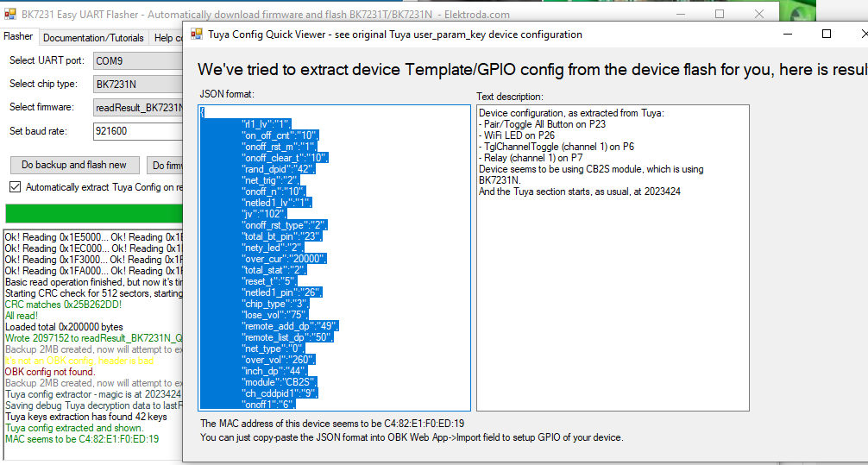Click the baud rate field showing 921600
Screen dimensions: 868x465
click(136, 131)
